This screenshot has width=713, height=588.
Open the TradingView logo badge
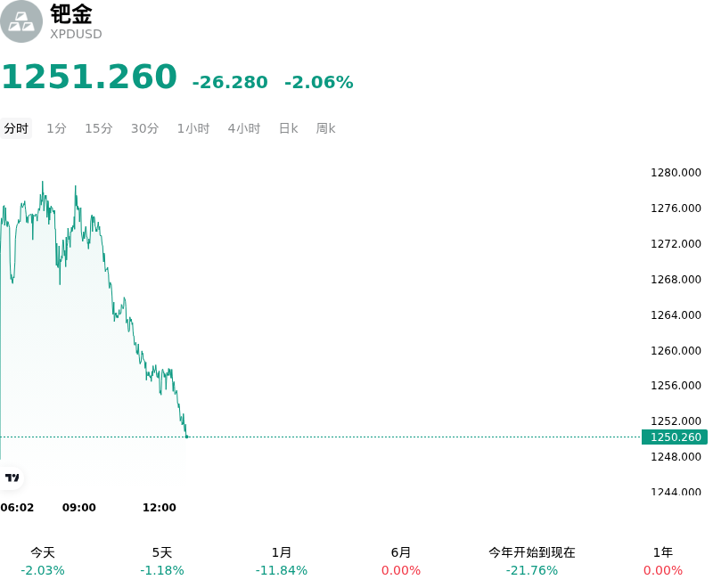pyautogui.click(x=12, y=478)
